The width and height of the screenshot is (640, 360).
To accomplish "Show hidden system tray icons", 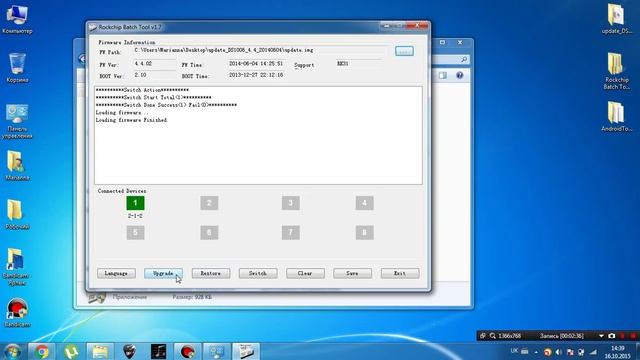I will 536,352.
